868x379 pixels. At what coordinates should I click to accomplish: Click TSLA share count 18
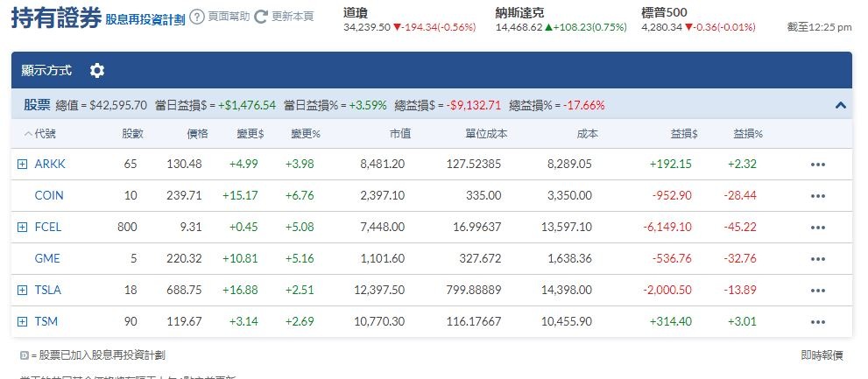131,290
